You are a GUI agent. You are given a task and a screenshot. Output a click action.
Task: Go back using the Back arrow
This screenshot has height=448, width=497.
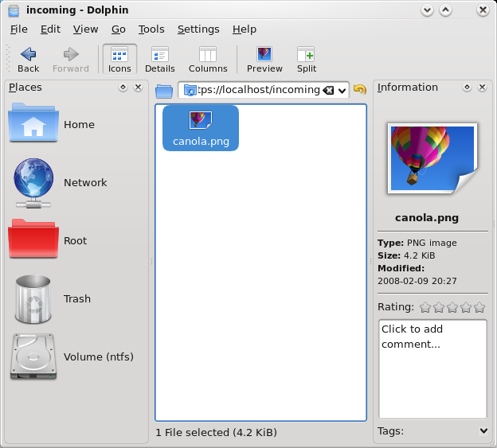28,60
